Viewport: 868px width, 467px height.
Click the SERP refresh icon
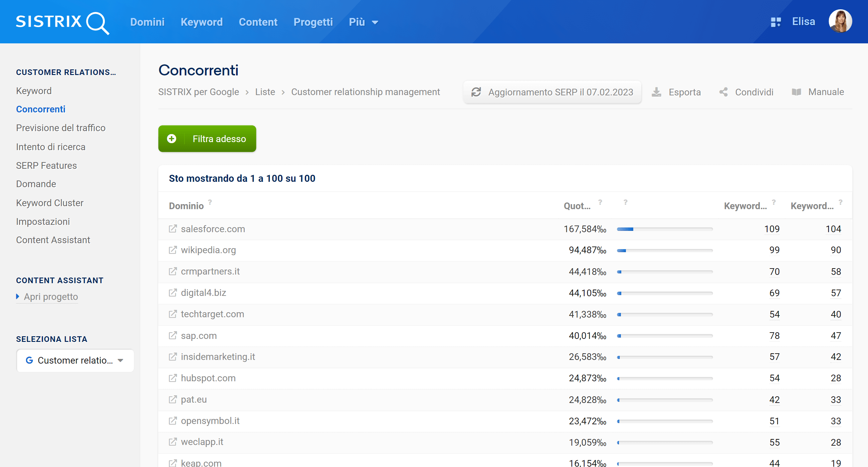coord(476,92)
